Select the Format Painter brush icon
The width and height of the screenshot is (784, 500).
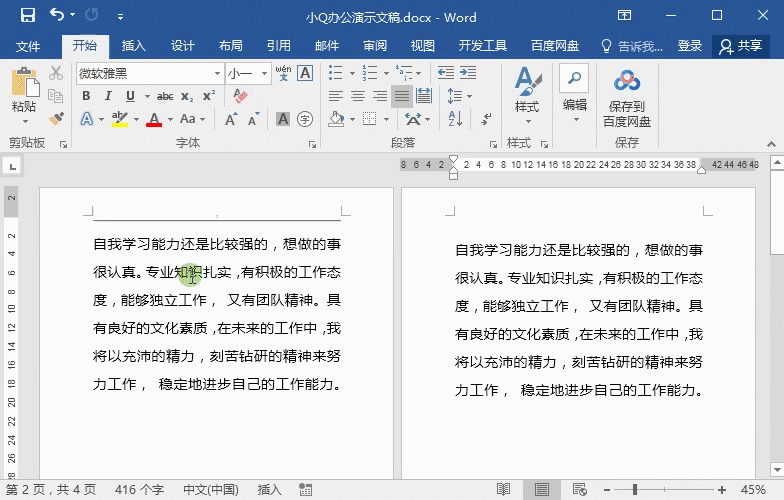[56, 119]
